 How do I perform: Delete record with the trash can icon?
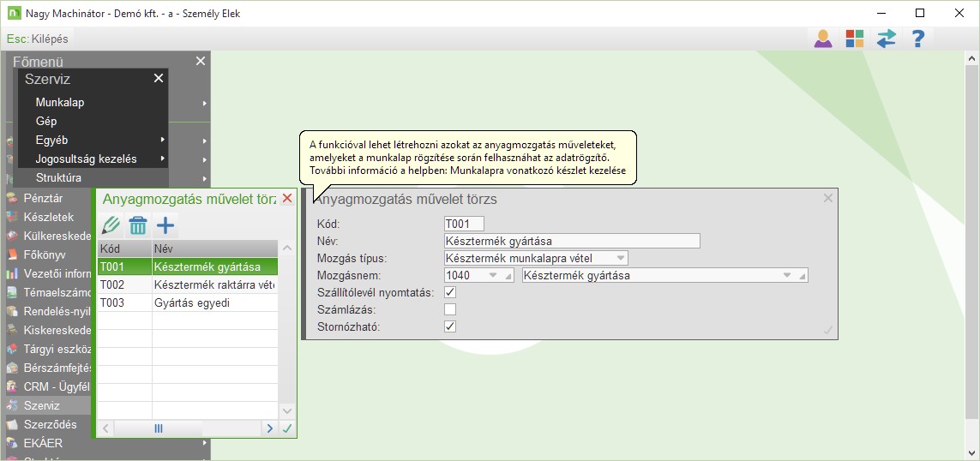coord(138,225)
